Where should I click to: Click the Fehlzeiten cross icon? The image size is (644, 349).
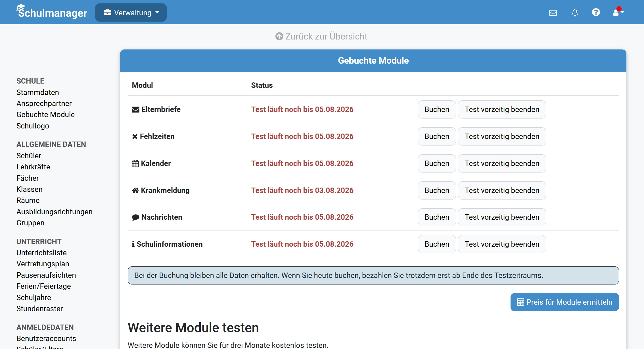click(x=135, y=136)
